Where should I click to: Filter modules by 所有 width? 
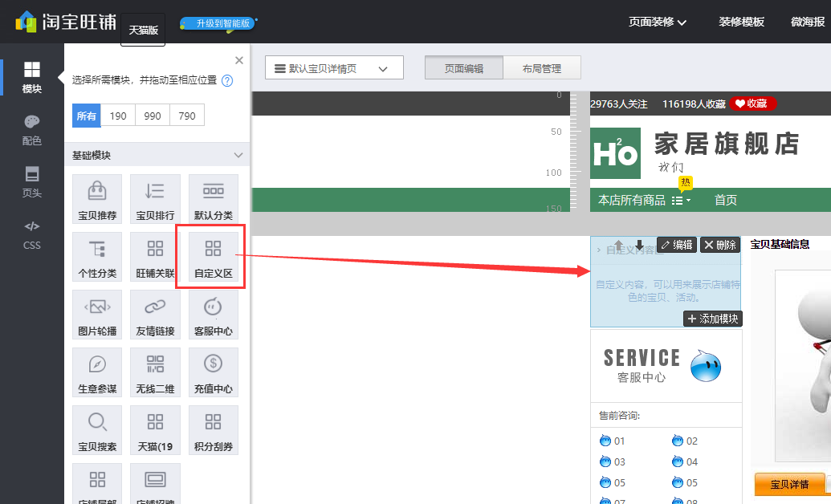(x=87, y=116)
